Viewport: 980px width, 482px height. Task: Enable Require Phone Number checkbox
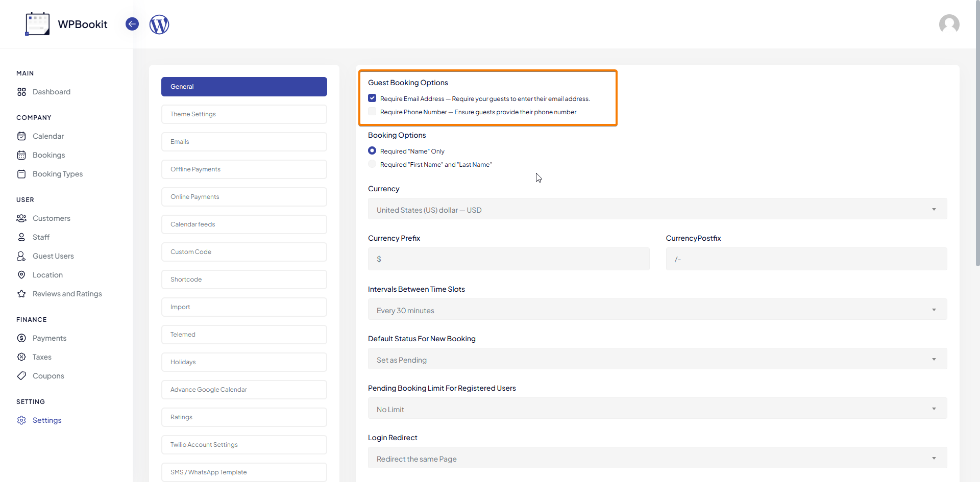(372, 111)
